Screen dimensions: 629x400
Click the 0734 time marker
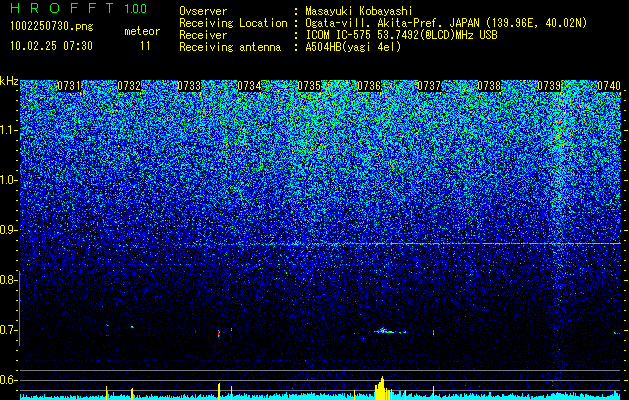coord(249,86)
